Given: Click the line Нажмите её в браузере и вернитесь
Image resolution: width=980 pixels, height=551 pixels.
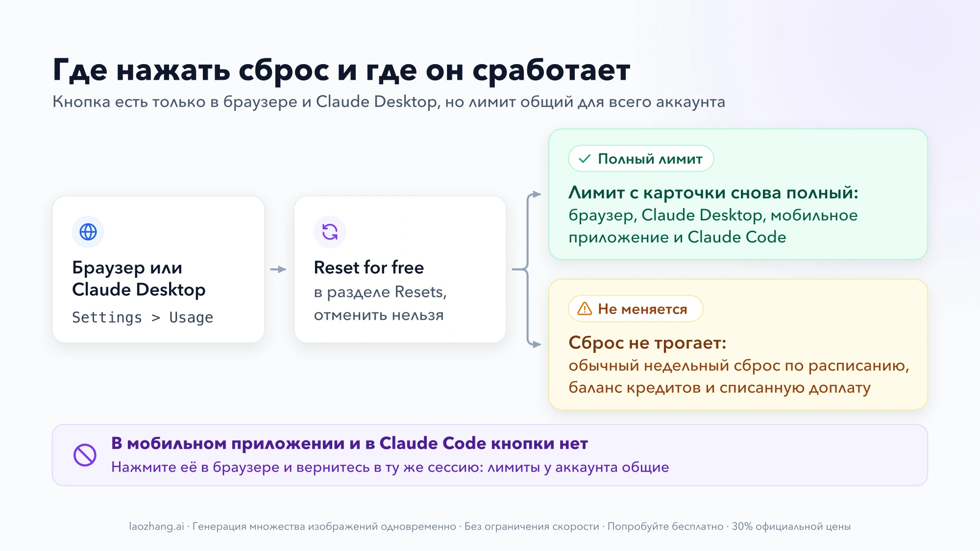Looking at the screenshot, I should click(390, 467).
